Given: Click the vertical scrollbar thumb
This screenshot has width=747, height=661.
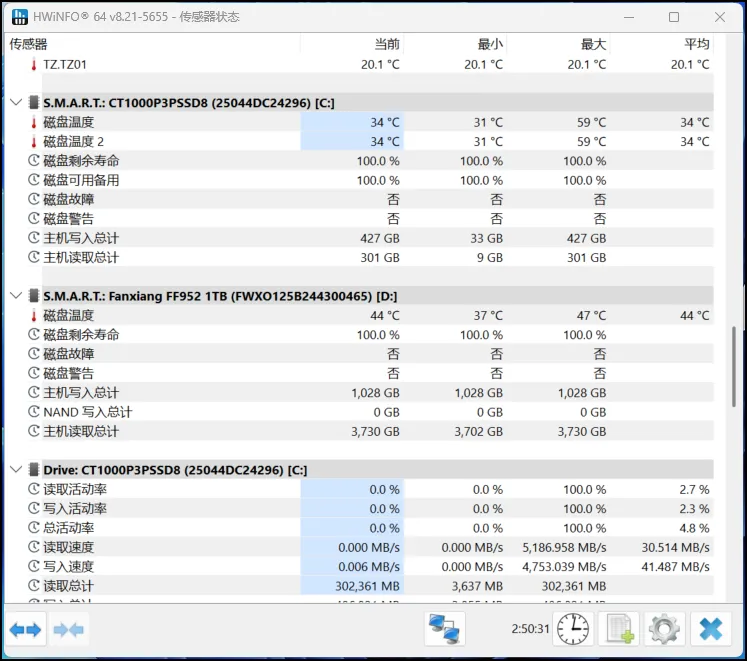Looking at the screenshot, I should 734,366.
